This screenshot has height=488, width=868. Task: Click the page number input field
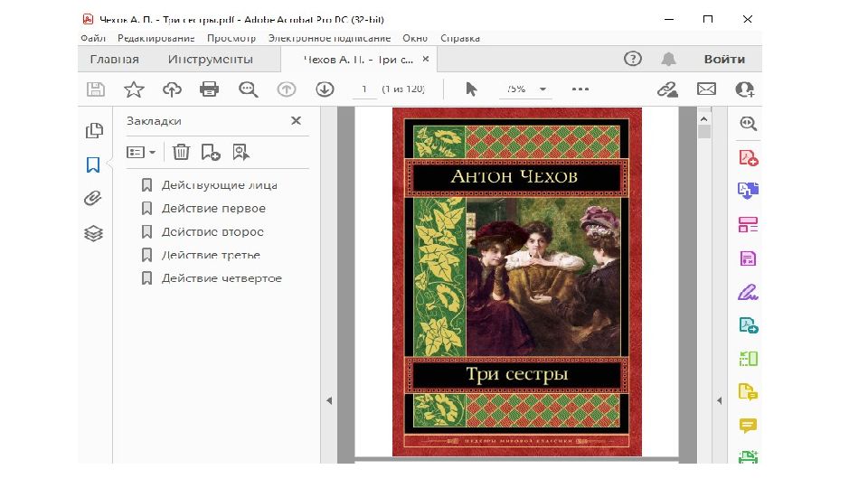coord(364,89)
